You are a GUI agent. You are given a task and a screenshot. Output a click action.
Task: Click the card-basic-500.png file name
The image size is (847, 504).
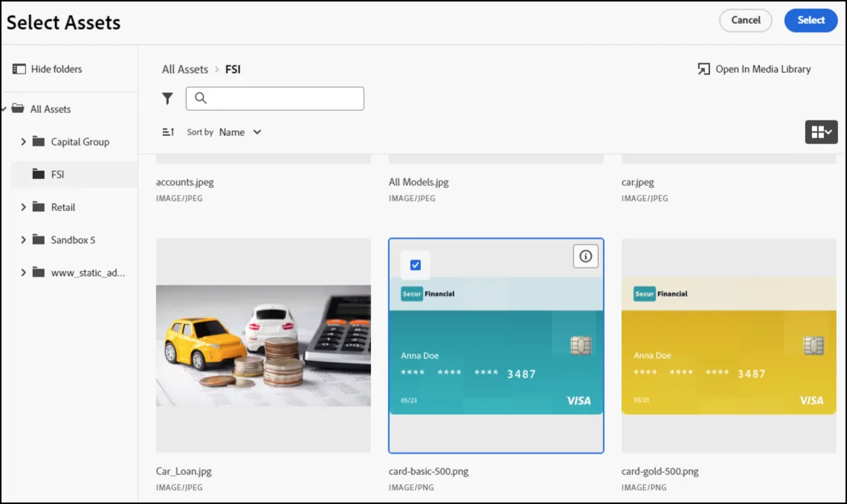[428, 471]
